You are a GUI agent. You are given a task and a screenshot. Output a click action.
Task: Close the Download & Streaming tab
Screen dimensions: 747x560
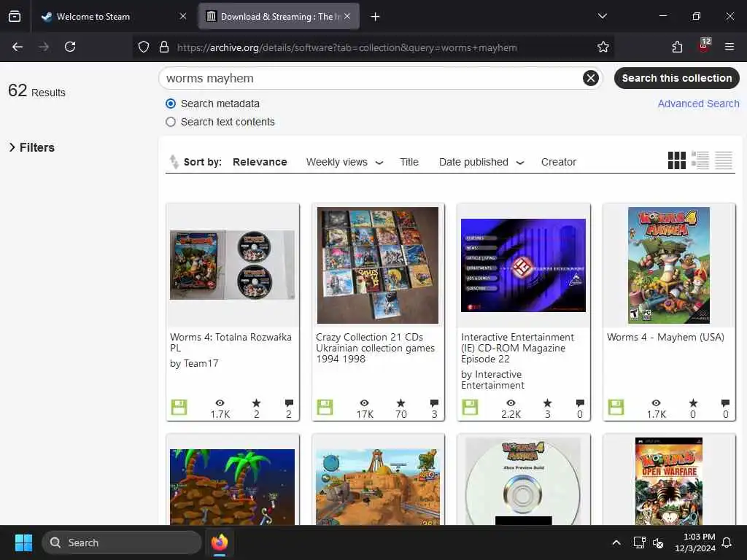click(347, 17)
